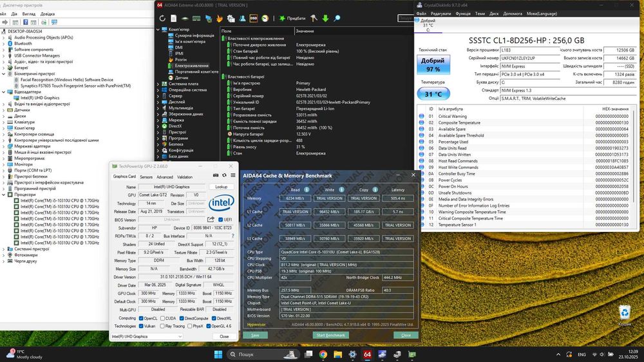Click the AIDA64 network computers toolbar icon
Screen dimensions: 644x362
(x=208, y=18)
